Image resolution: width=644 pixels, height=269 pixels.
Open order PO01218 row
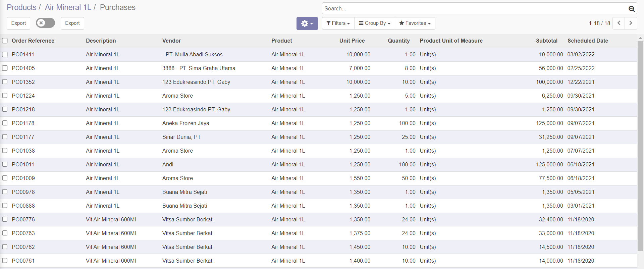click(319, 109)
